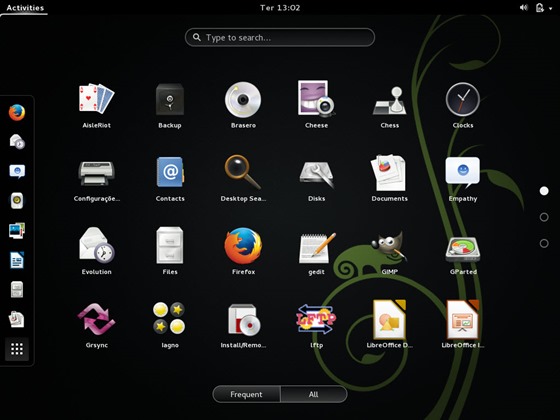Open Files manager from the grid
This screenshot has width=560, height=420.
click(170, 246)
